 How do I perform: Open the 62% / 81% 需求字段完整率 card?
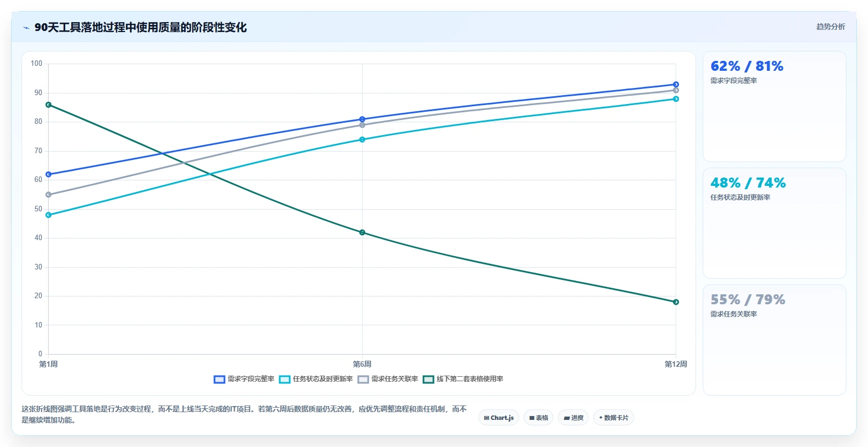[x=774, y=107]
